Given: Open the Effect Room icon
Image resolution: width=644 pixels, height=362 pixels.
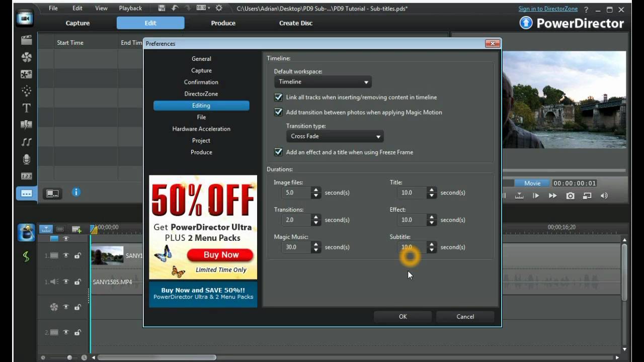Looking at the screenshot, I should [26, 57].
